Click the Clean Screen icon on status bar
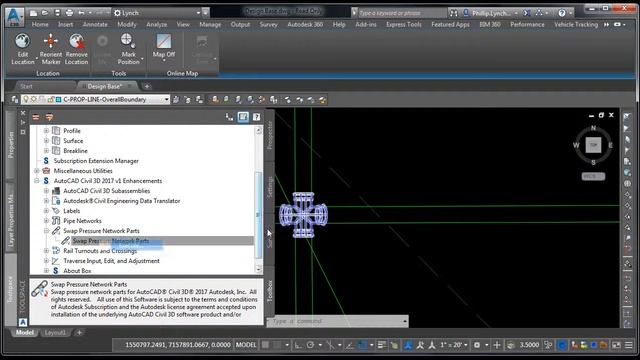This screenshot has width=640, height=360. click(616, 345)
